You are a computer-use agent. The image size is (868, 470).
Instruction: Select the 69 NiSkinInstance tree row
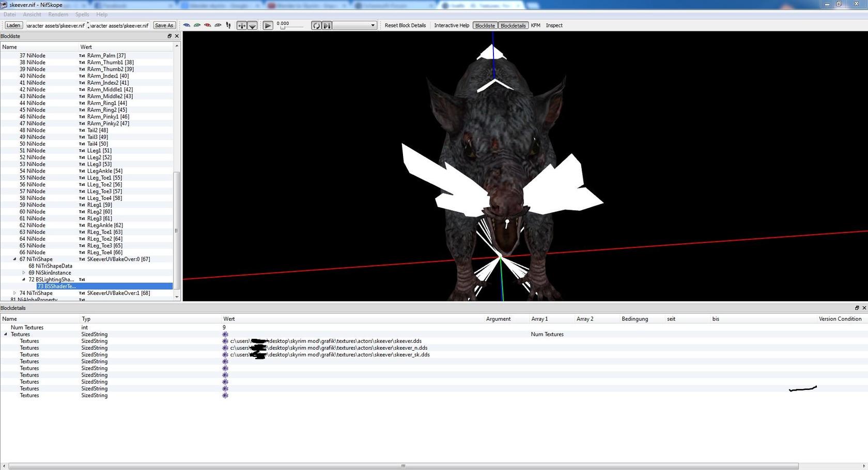click(53, 273)
